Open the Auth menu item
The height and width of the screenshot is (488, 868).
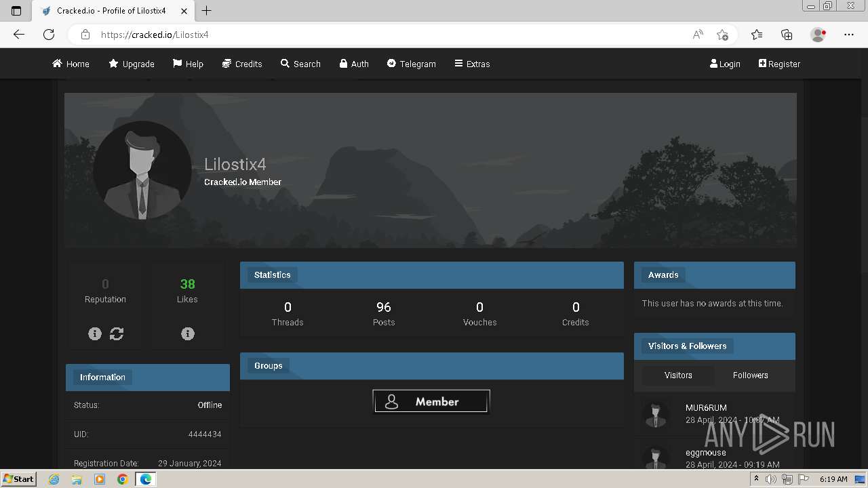(354, 64)
